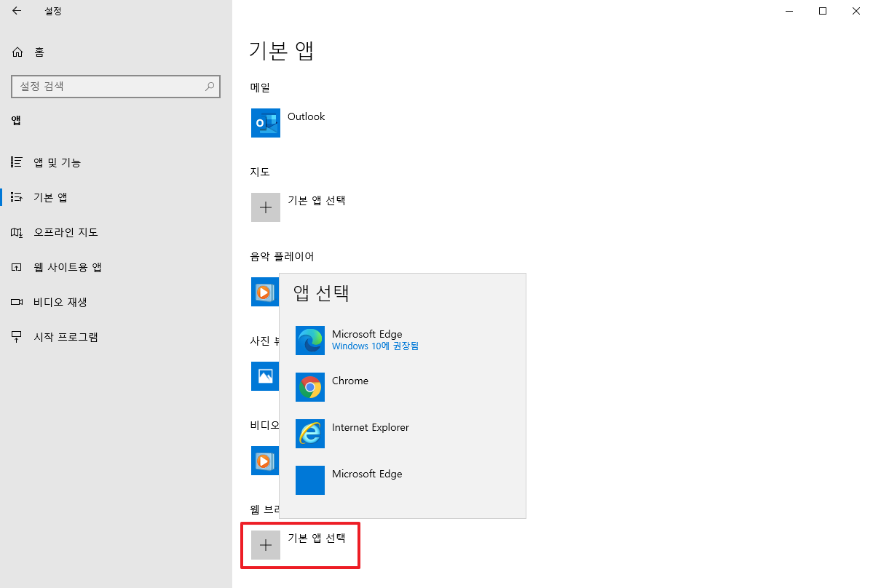Choose Internet Explorer icon in popup

[x=310, y=434]
